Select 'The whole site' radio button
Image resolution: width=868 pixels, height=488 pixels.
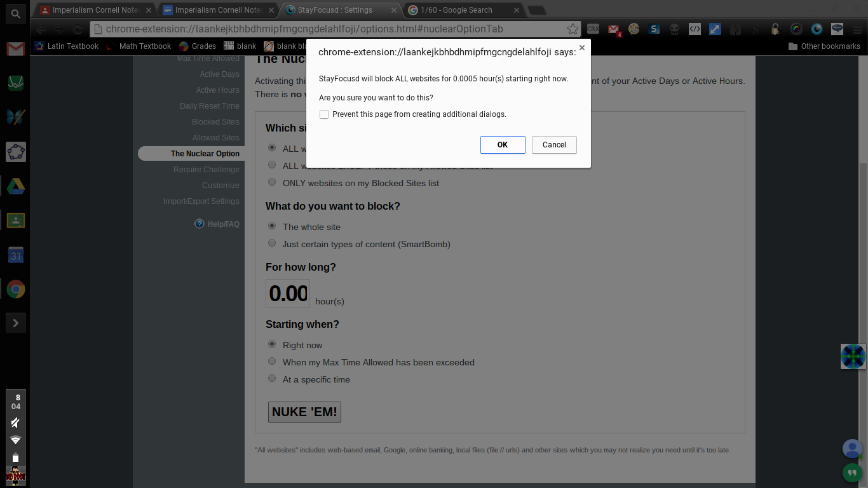[x=272, y=226]
